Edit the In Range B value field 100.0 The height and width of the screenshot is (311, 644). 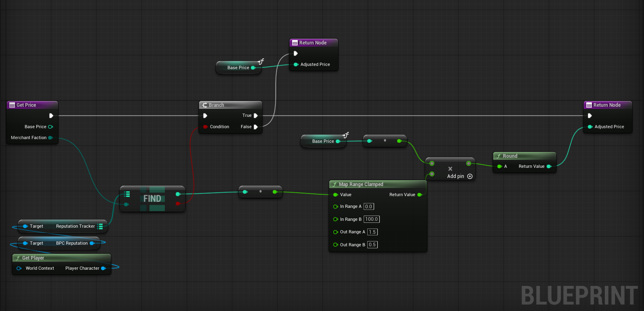372,219
